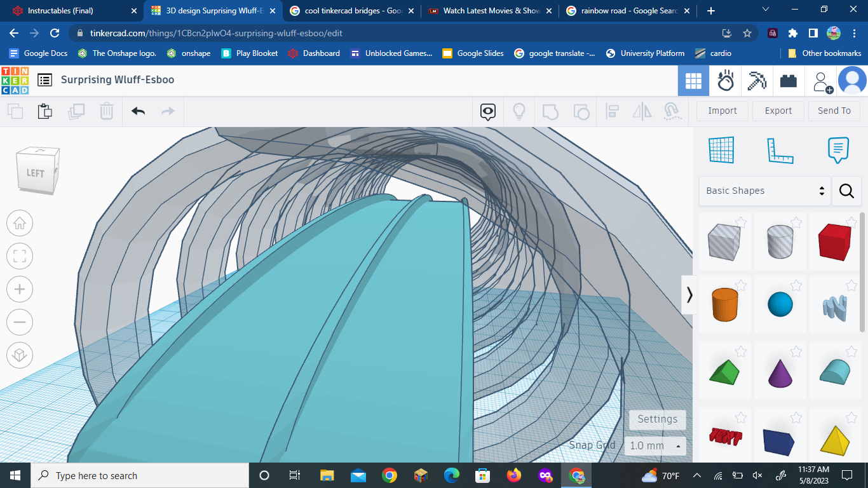Switch view mode using the view cube
This screenshot has width=868, height=488.
37,170
